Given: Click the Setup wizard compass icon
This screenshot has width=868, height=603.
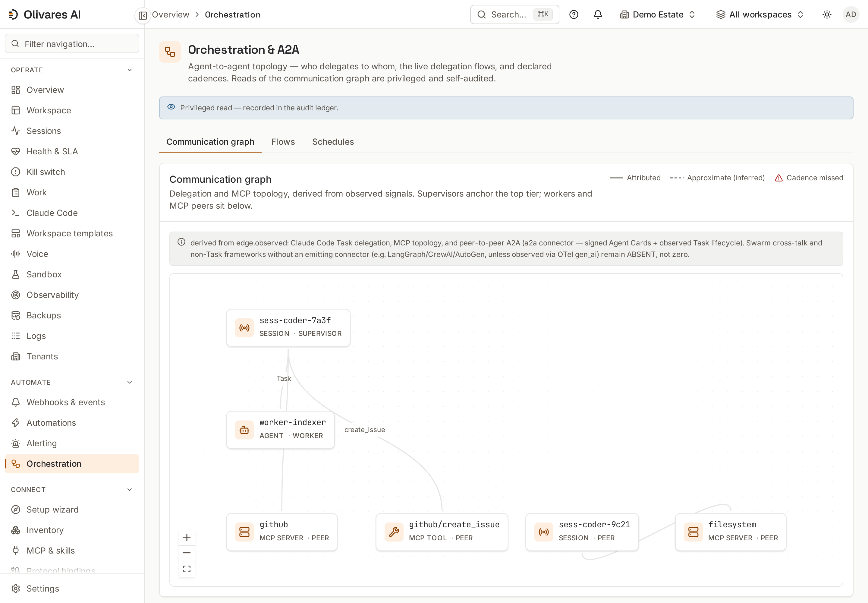Looking at the screenshot, I should [x=15, y=509].
